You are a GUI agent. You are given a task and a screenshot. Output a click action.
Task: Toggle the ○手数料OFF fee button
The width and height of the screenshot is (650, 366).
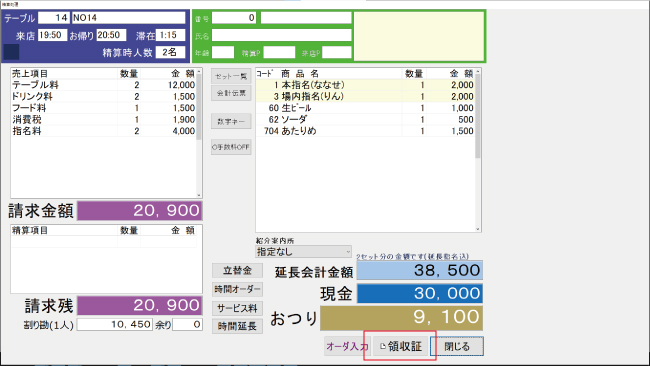click(x=231, y=147)
